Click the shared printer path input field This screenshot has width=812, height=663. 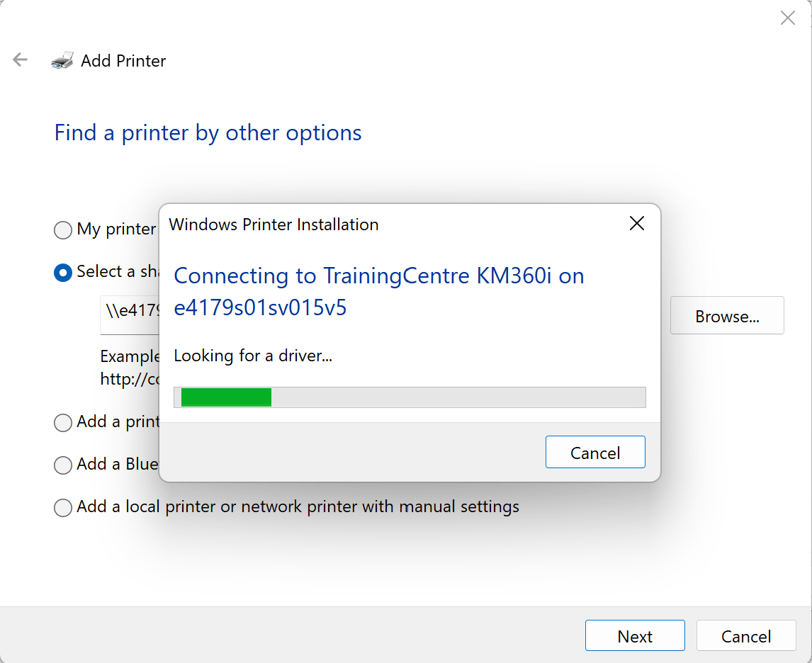[130, 315]
